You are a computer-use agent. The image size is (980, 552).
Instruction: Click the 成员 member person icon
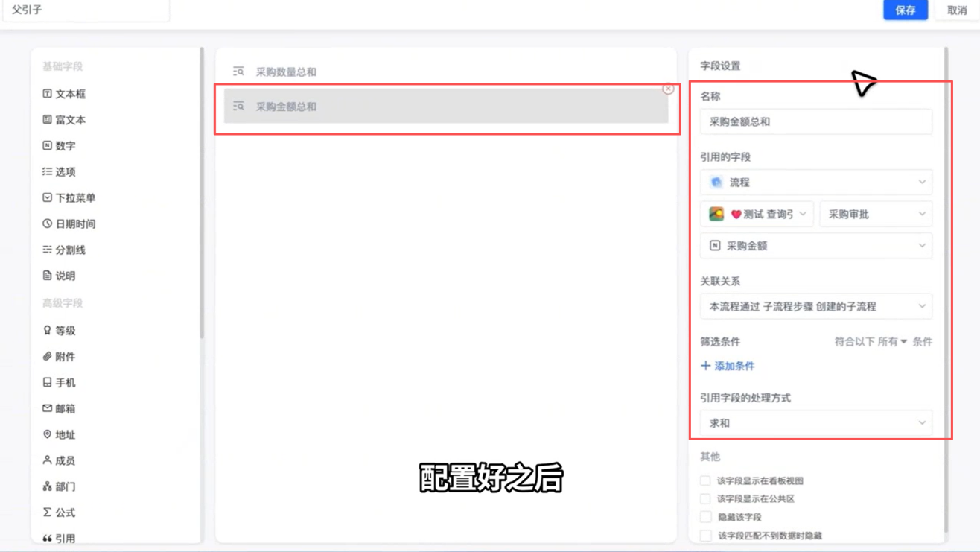(x=47, y=460)
